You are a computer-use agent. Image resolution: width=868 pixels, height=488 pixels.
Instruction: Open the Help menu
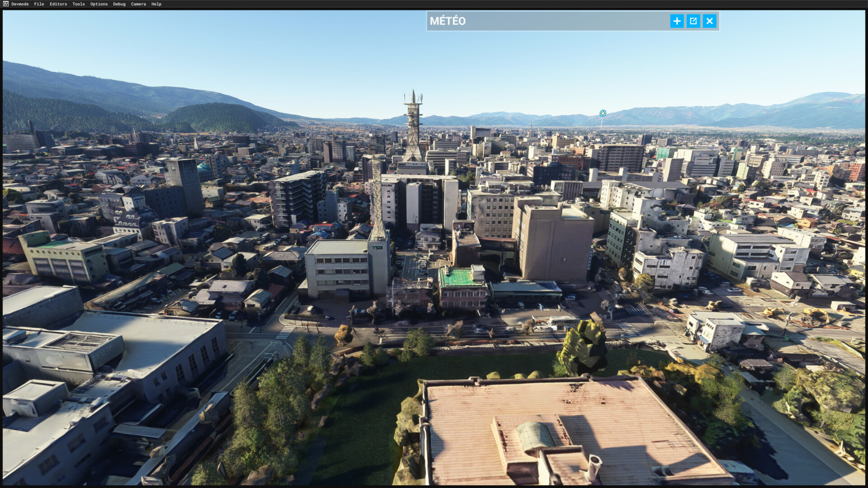(x=156, y=4)
